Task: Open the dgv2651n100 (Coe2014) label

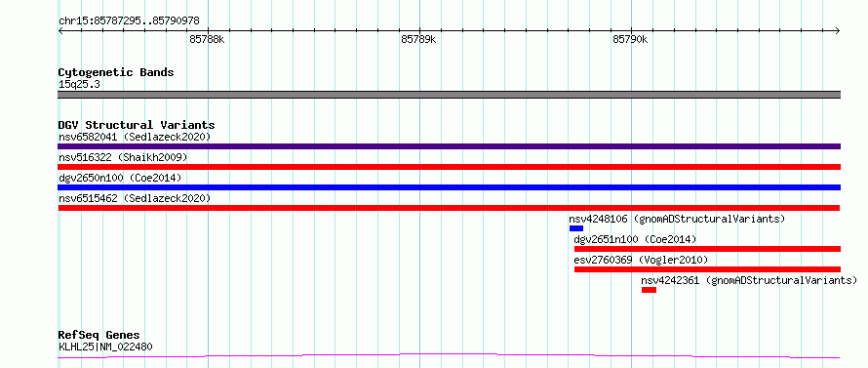Action: (636, 239)
